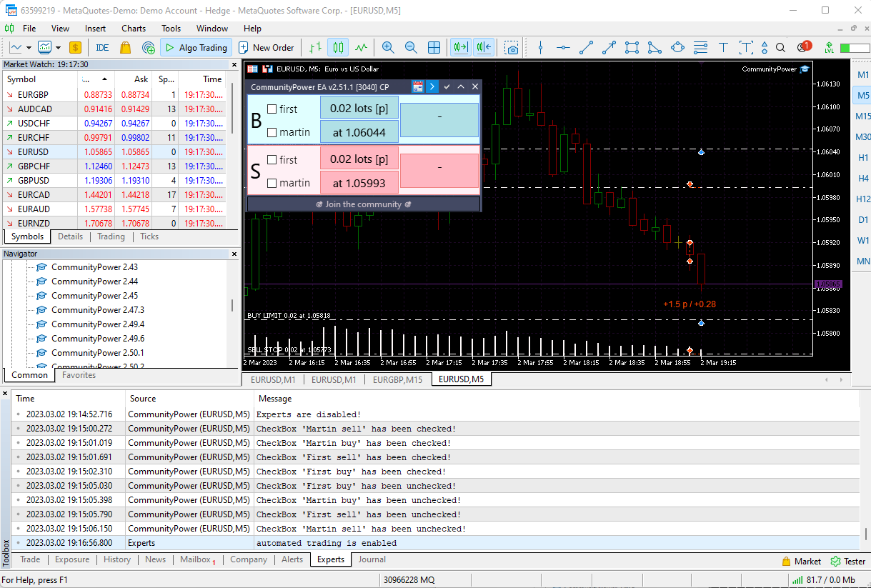Viewport: 871px width, 588px height.
Task: Open the Market shopping bag icon in toolbar
Action: (x=125, y=48)
